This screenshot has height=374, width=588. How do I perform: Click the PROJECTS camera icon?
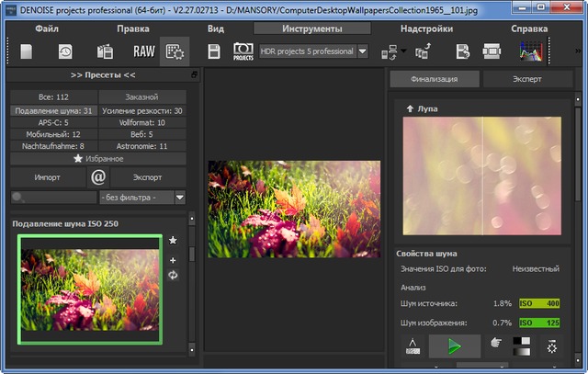click(x=243, y=51)
